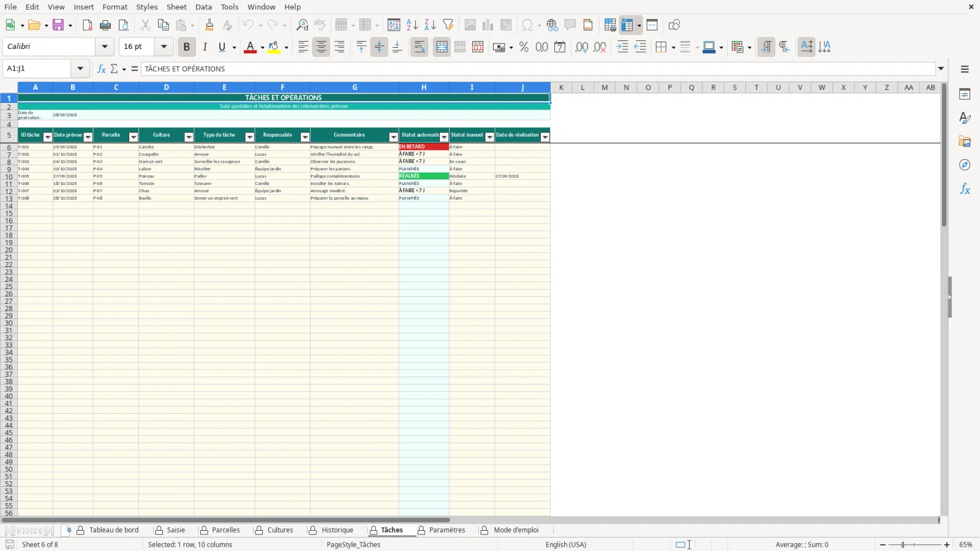Toggle Center Vertically alignment

(x=379, y=47)
